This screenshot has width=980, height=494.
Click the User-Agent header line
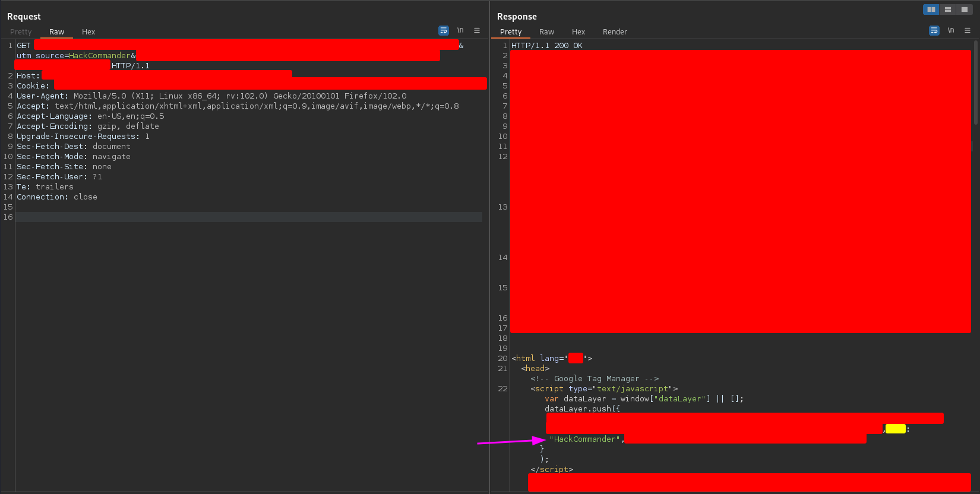(x=211, y=96)
